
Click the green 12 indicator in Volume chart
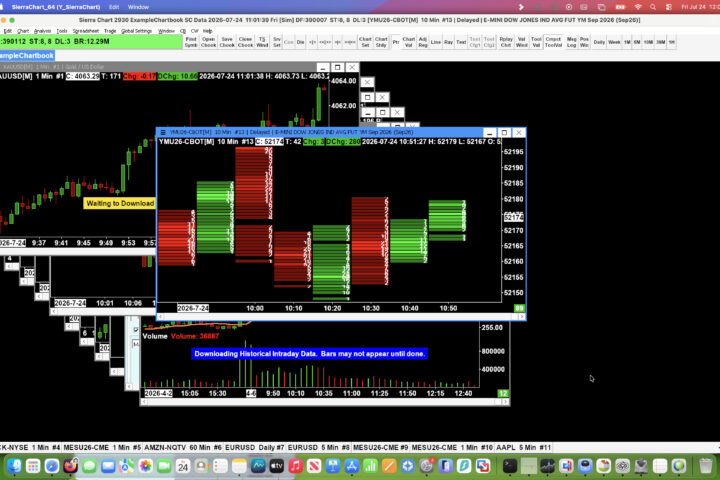click(x=503, y=393)
